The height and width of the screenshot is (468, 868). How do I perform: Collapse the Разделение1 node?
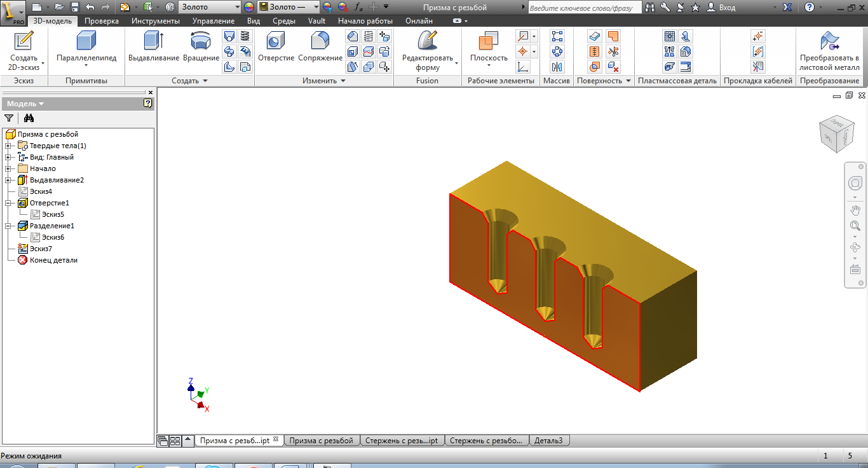[8, 226]
